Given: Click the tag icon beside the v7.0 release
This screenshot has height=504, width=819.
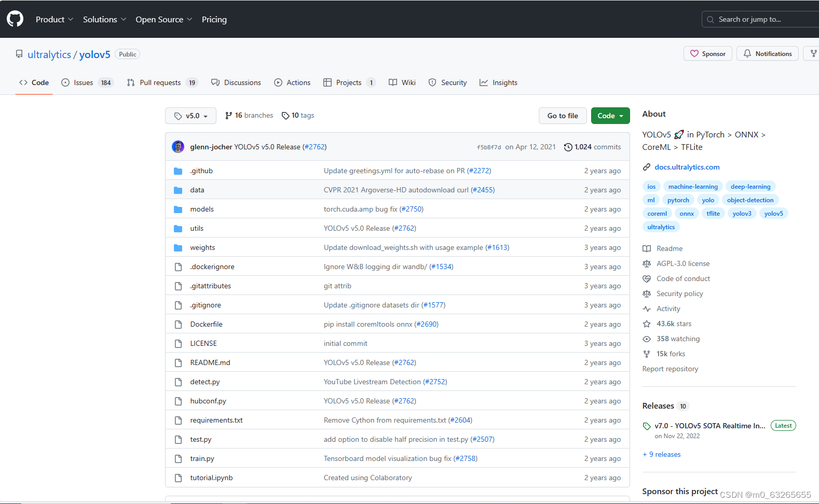Looking at the screenshot, I should [647, 426].
